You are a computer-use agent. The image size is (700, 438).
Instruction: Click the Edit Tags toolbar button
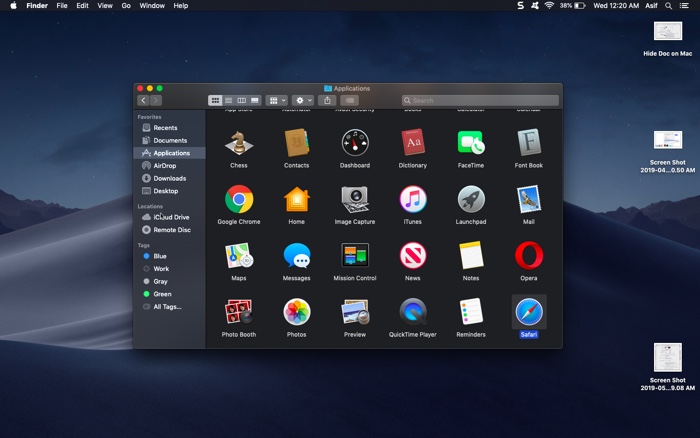[x=350, y=100]
